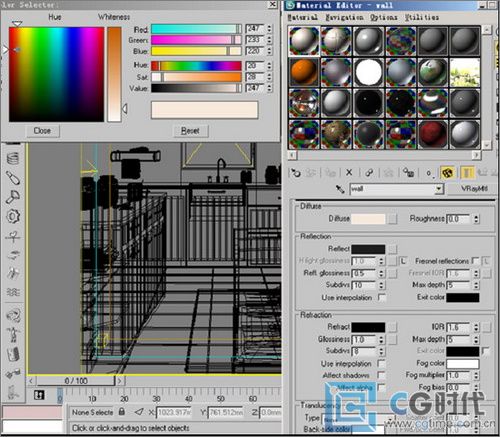Click Show End Result icon
The image size is (500, 437).
point(467,173)
